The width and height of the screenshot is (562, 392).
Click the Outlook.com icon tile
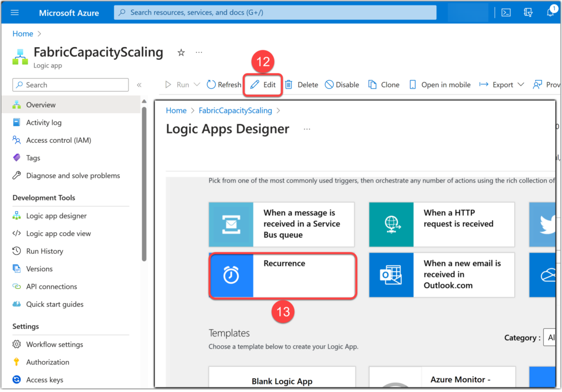click(391, 275)
